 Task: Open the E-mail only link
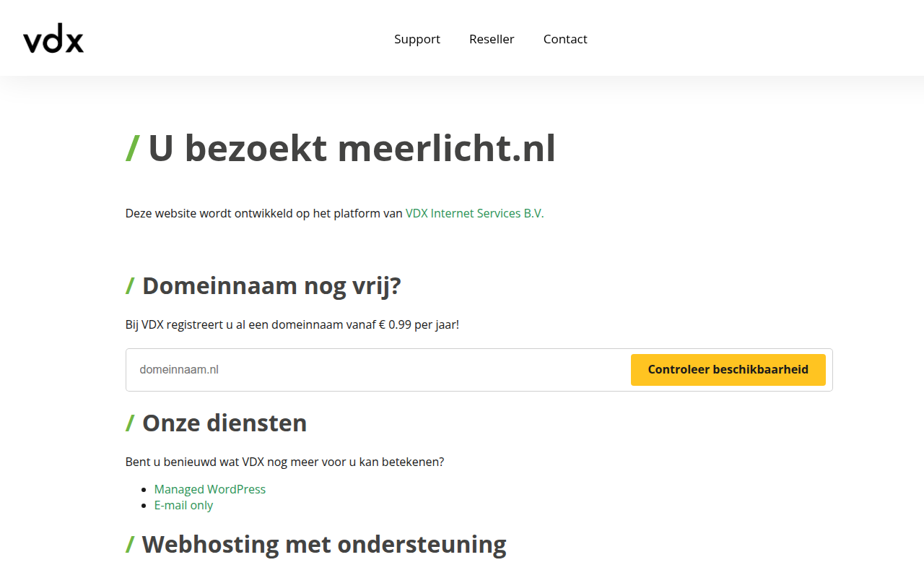click(183, 505)
